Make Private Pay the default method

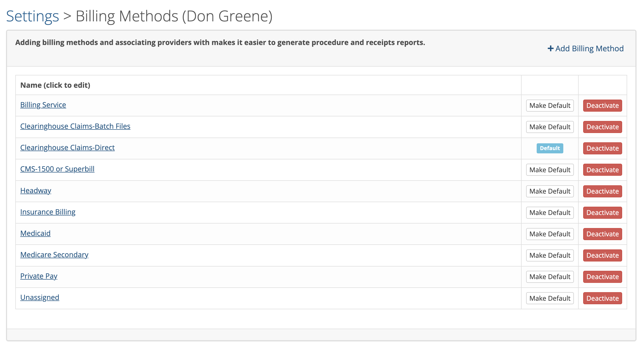tap(550, 277)
